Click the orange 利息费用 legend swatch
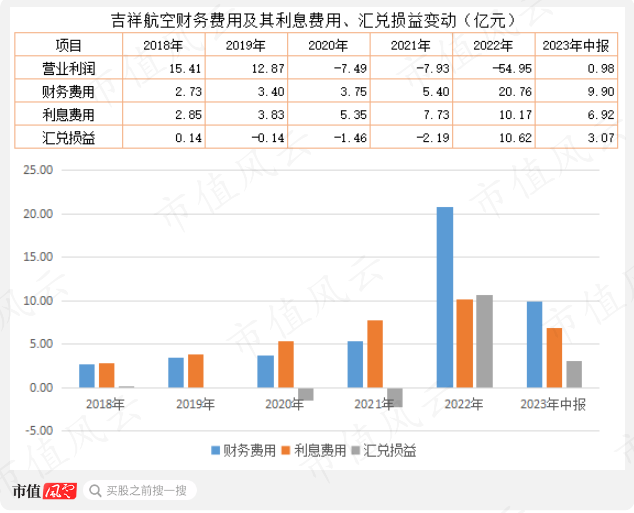The image size is (634, 513). [286, 450]
